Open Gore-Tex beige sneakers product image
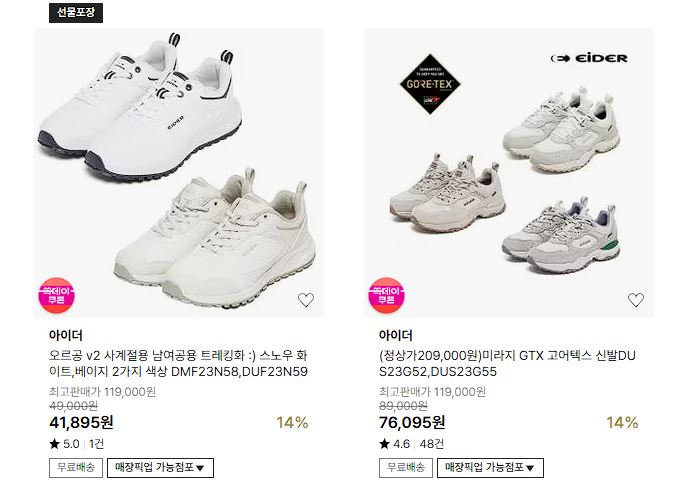Screen dimensions: 687x496 [x=509, y=173]
